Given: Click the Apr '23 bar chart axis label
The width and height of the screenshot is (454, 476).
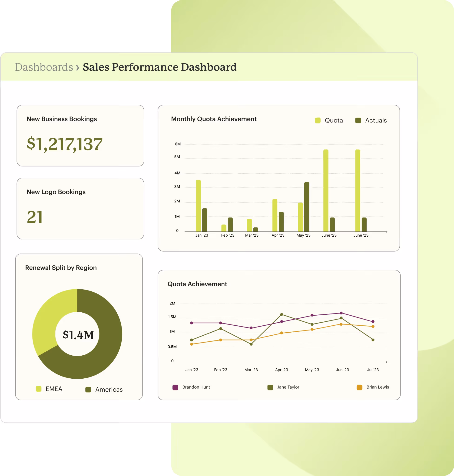Looking at the screenshot, I should pos(278,235).
